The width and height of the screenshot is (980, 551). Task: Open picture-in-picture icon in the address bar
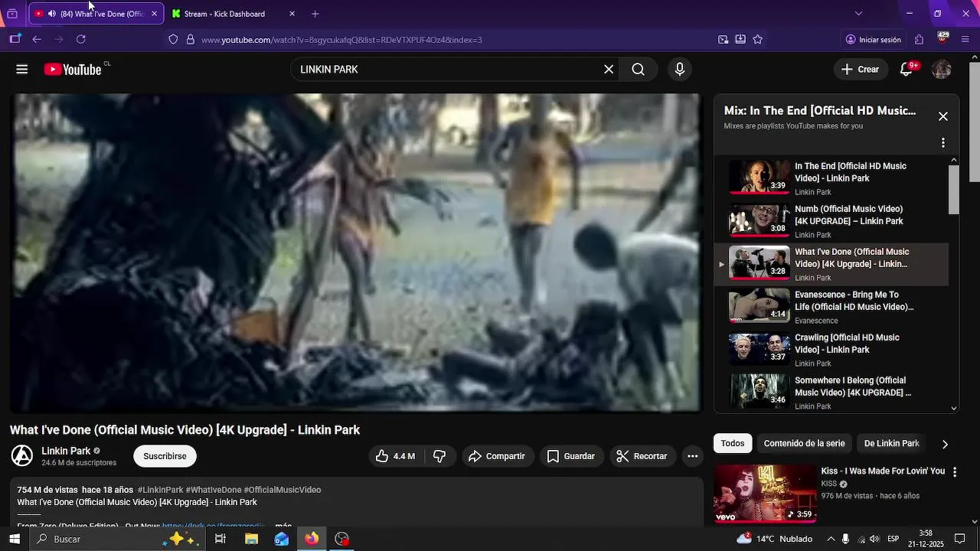723,40
